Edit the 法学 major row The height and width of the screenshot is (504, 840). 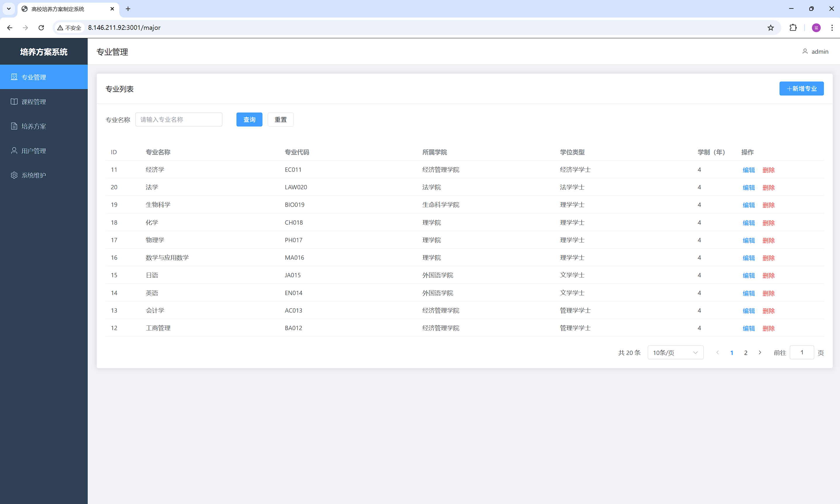(x=748, y=188)
